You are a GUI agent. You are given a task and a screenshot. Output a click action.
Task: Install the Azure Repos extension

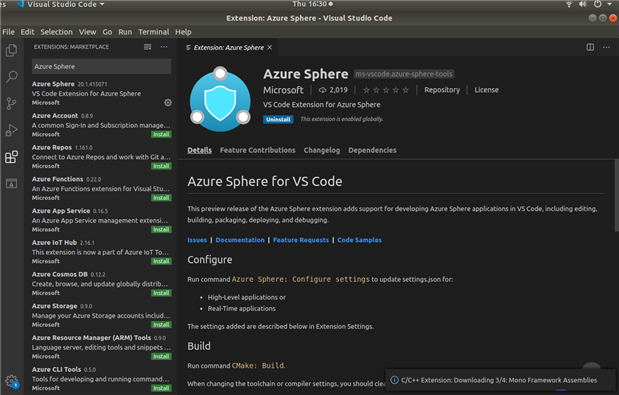pos(161,166)
